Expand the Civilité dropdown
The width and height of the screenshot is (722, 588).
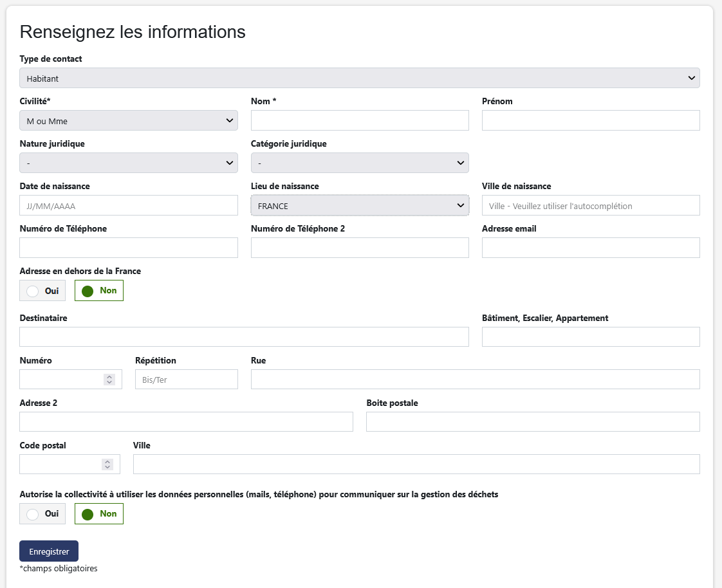click(x=129, y=120)
